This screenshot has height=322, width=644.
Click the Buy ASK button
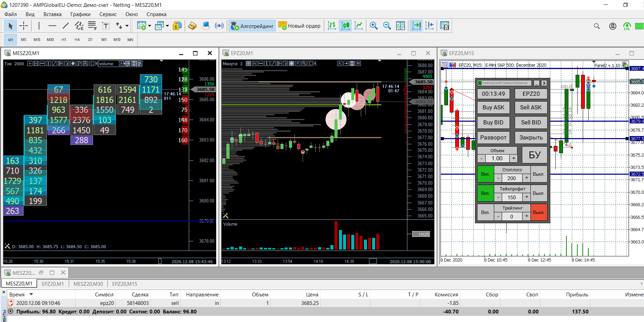tap(493, 107)
